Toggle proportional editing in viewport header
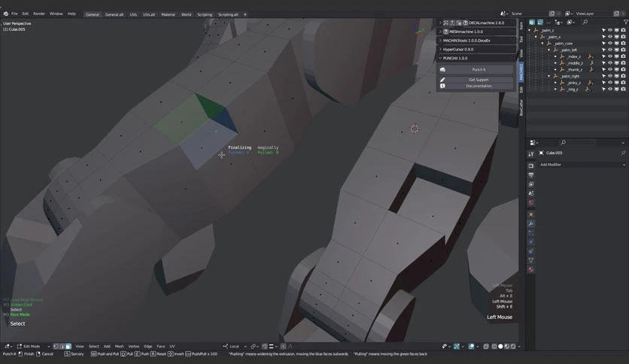Viewport: 629px width, 364px height. [283, 347]
